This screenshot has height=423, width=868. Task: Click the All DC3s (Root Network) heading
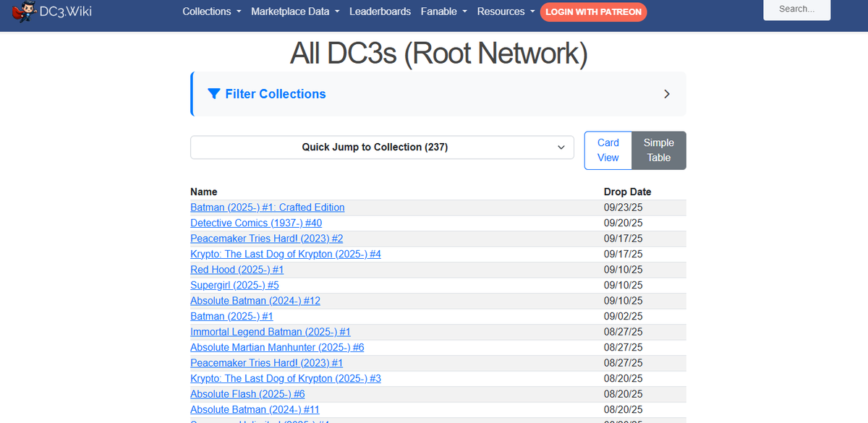click(x=438, y=54)
